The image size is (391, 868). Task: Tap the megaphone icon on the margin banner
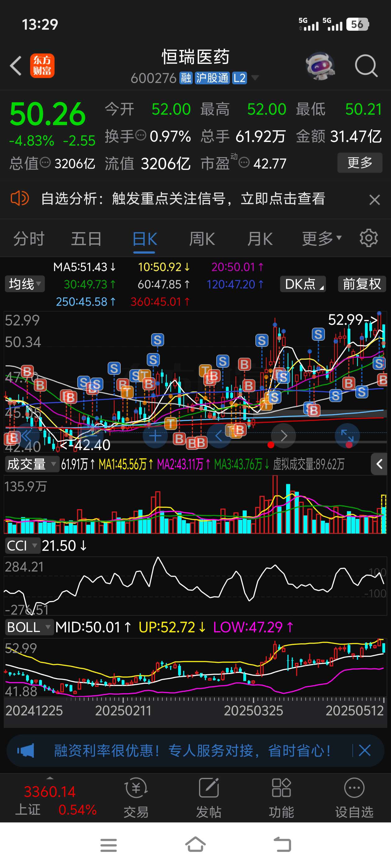26,751
